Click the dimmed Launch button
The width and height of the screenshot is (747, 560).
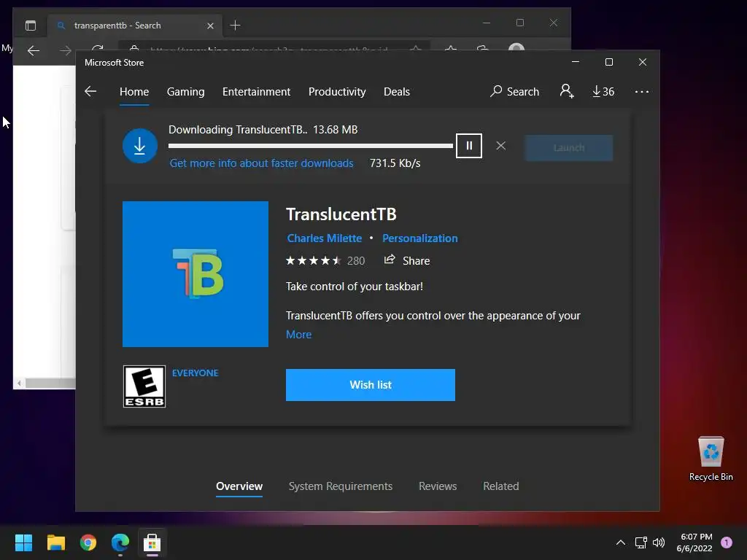pyautogui.click(x=569, y=147)
